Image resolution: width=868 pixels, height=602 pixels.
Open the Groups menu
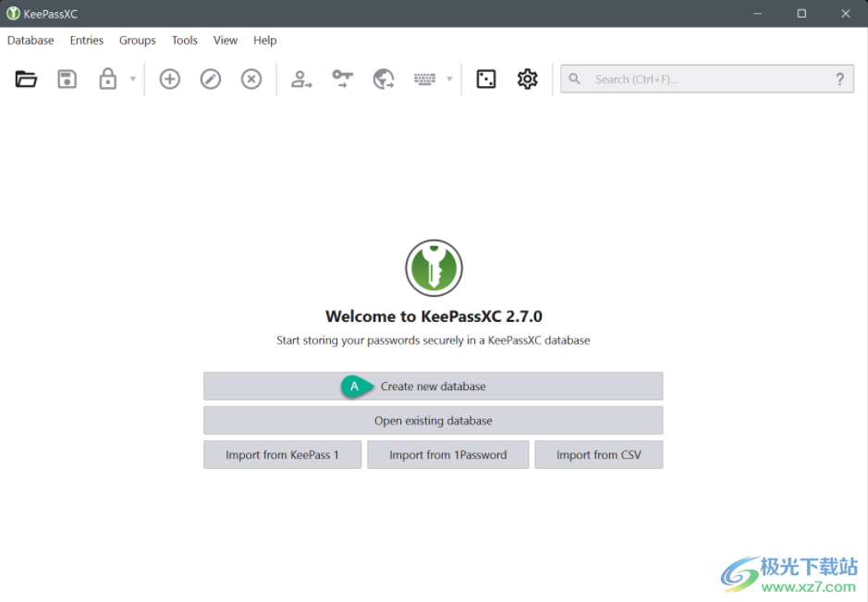(138, 41)
